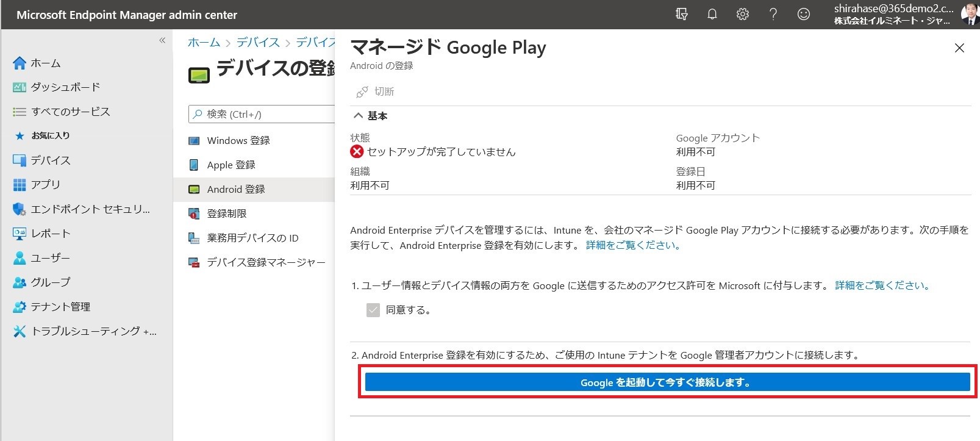Image resolution: width=980 pixels, height=441 pixels.
Task: Click the テナント管理 icon
Action: tap(20, 307)
